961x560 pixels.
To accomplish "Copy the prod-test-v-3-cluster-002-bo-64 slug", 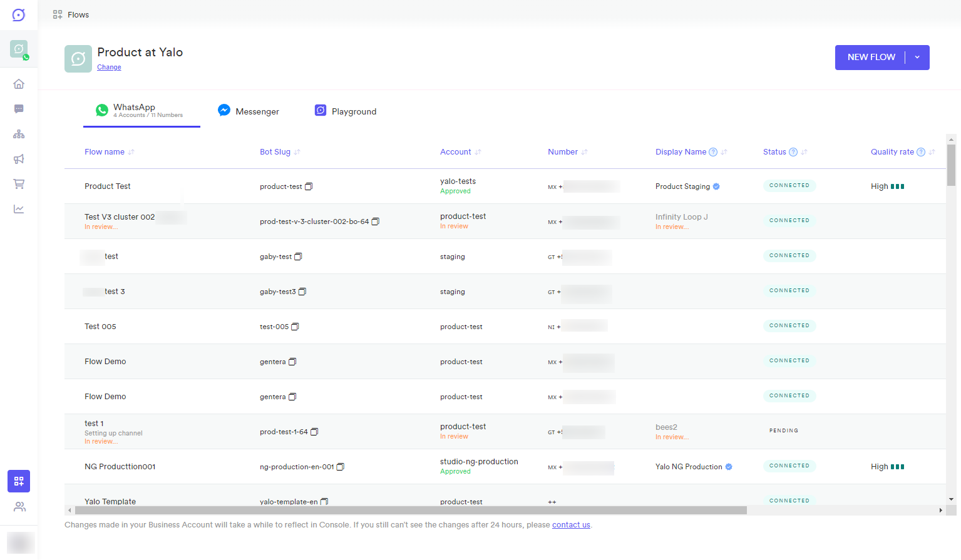I will [x=376, y=221].
